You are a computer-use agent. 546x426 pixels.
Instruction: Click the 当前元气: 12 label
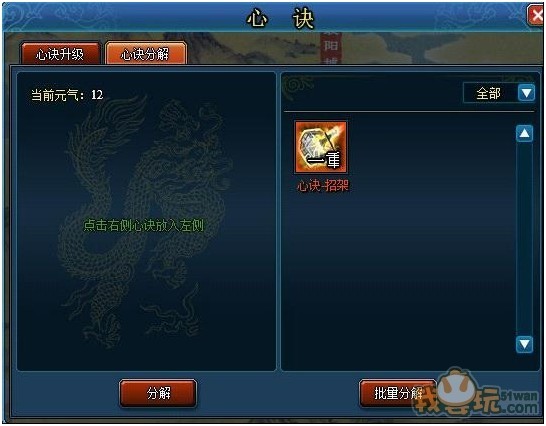[67, 95]
